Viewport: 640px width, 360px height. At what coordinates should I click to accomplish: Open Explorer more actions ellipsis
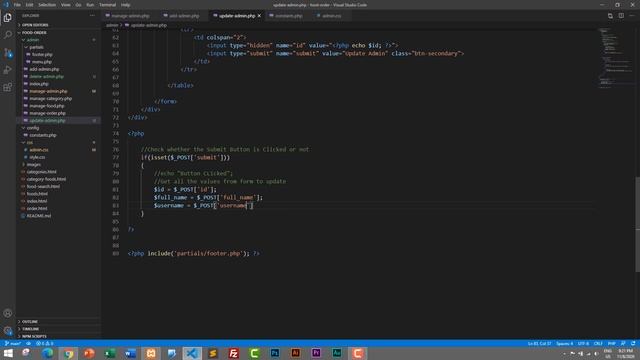coord(92,16)
